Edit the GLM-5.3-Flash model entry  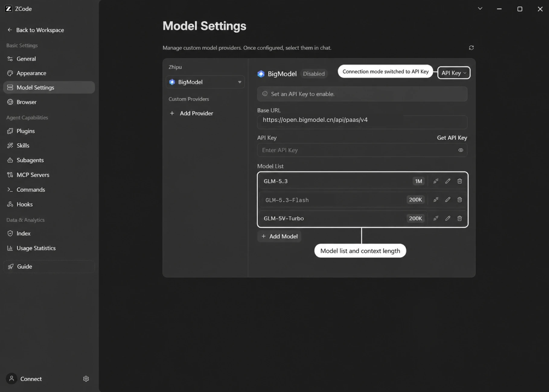pyautogui.click(x=448, y=200)
